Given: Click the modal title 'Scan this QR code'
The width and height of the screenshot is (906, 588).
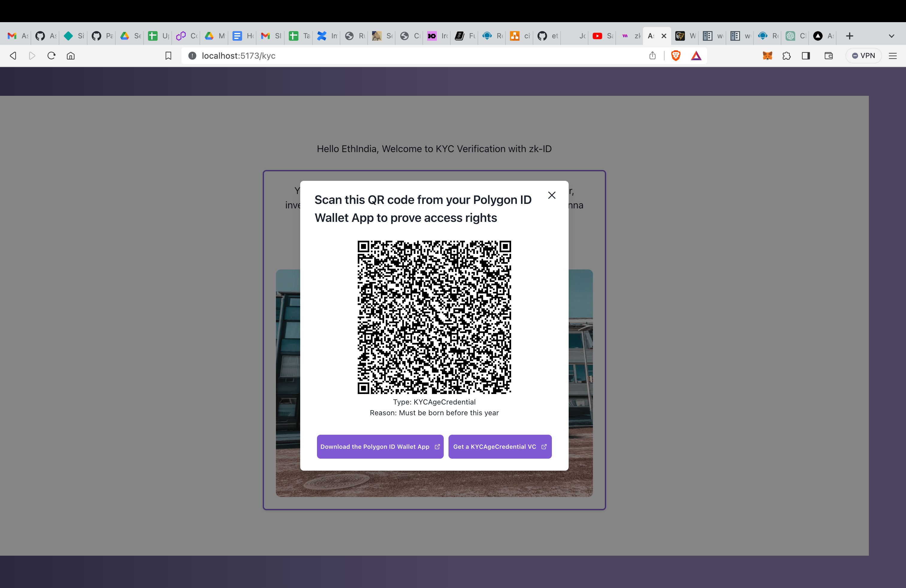Looking at the screenshot, I should (x=423, y=208).
